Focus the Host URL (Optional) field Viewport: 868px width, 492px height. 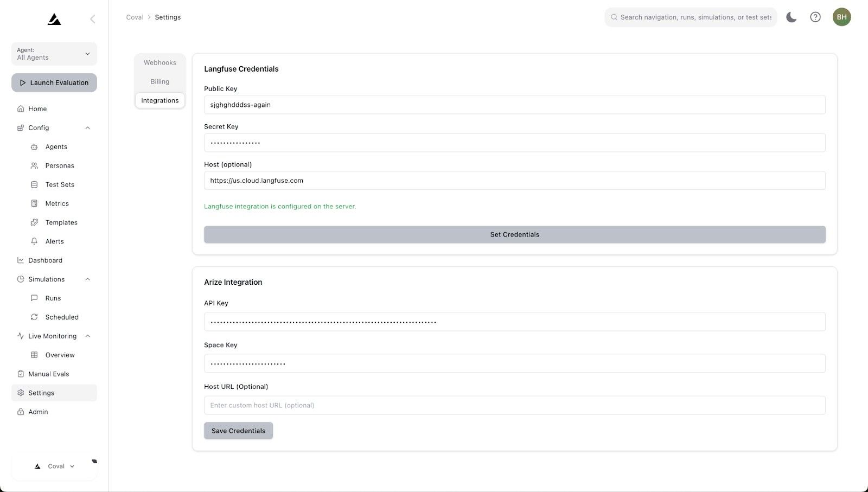point(515,406)
